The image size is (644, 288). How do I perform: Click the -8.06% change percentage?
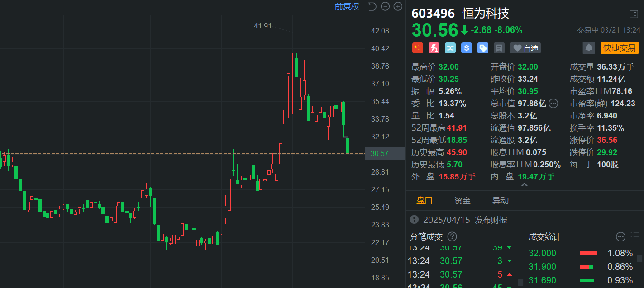pyautogui.click(x=508, y=30)
